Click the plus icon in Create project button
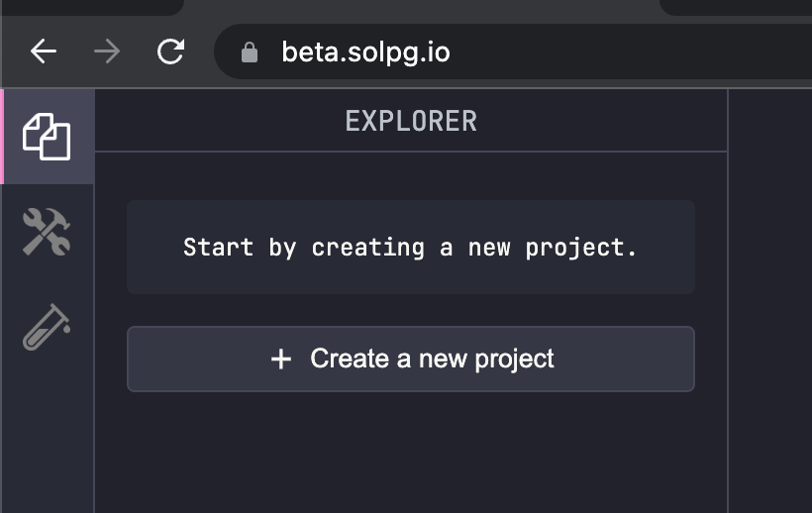 coord(281,359)
